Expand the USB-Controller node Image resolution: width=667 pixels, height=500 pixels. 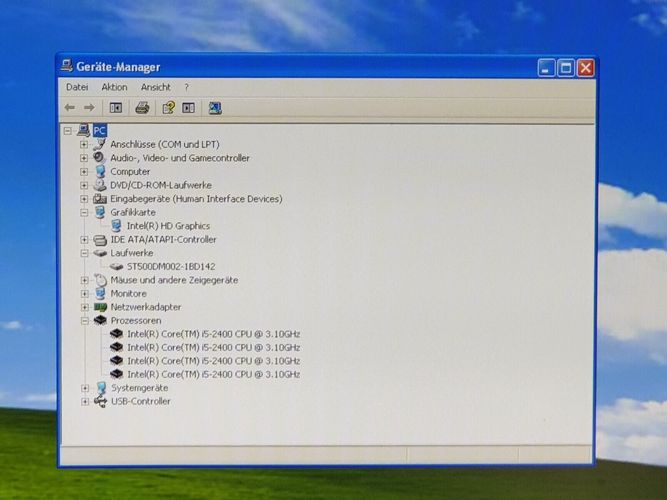85,401
